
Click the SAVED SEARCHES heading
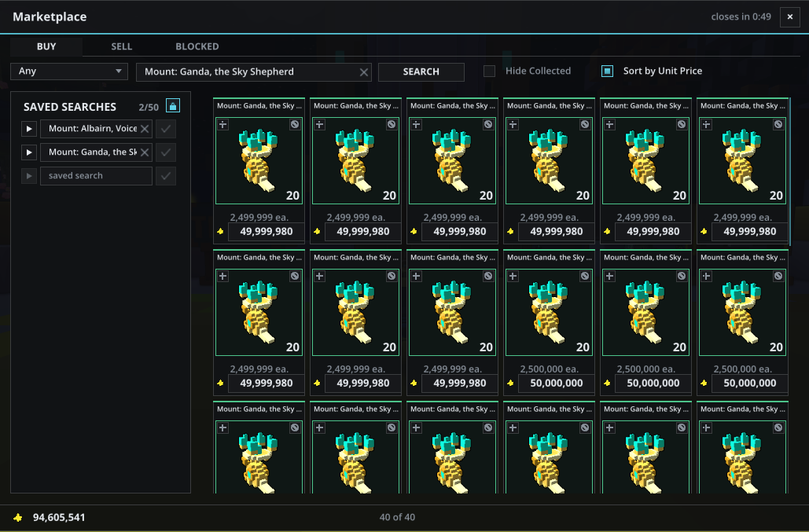pyautogui.click(x=70, y=107)
